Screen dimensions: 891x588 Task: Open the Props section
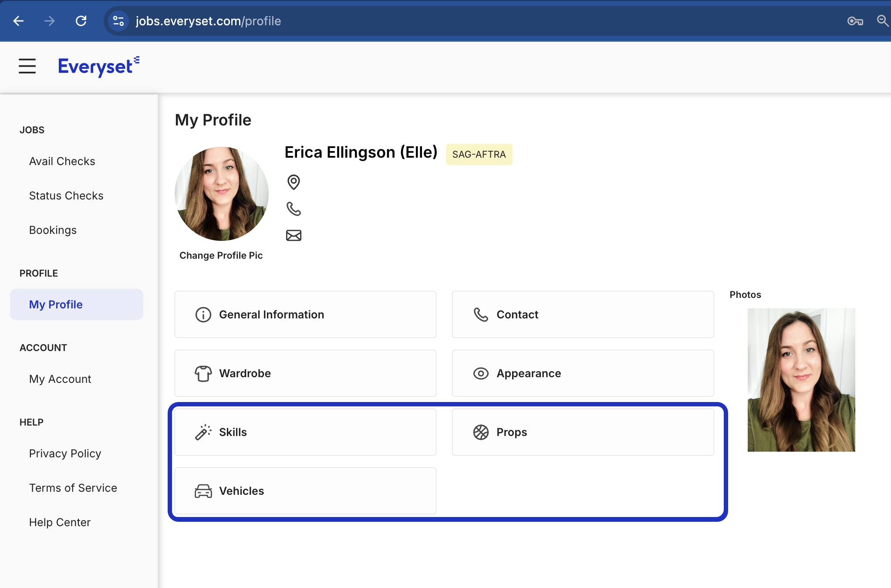[x=583, y=432]
